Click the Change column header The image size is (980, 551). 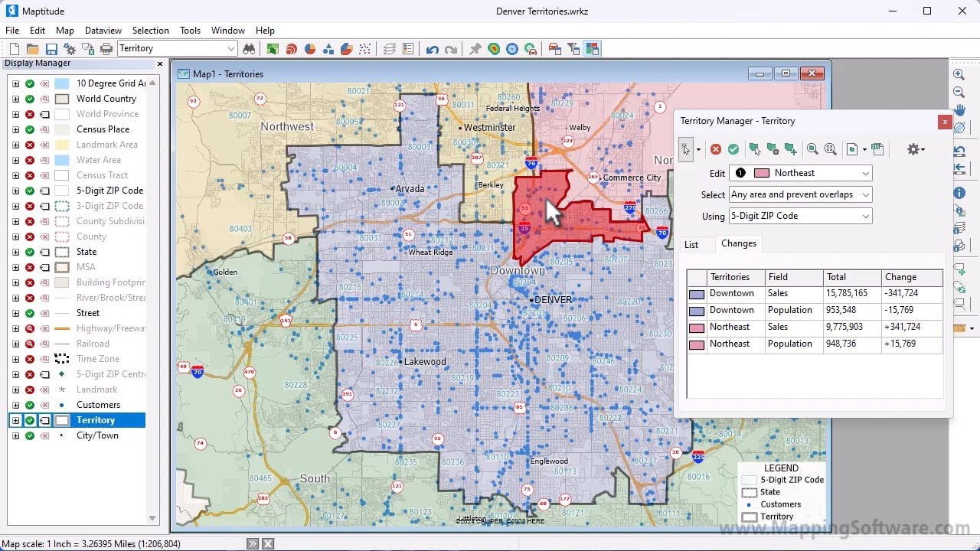tap(911, 277)
